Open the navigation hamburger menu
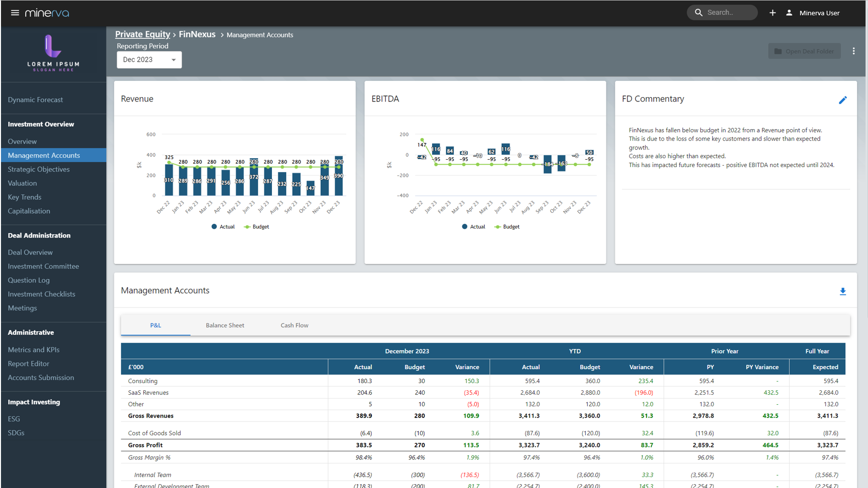The image size is (868, 488). [x=15, y=13]
